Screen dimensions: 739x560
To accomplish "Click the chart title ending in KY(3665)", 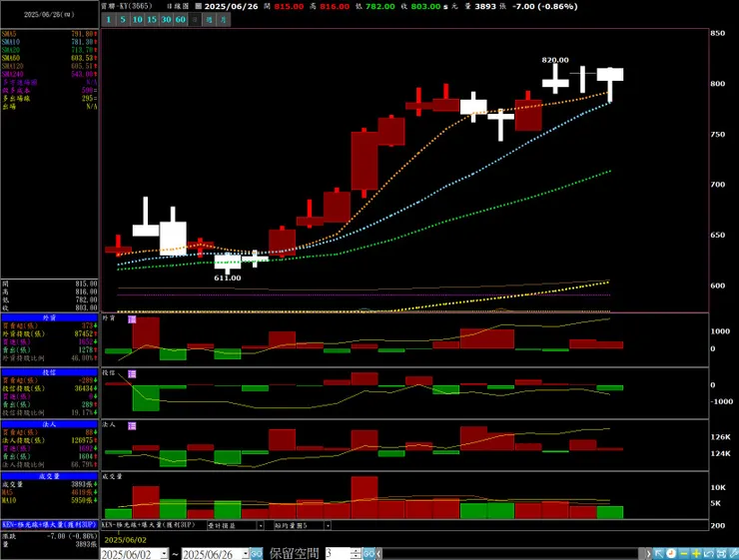I will coord(126,6).
